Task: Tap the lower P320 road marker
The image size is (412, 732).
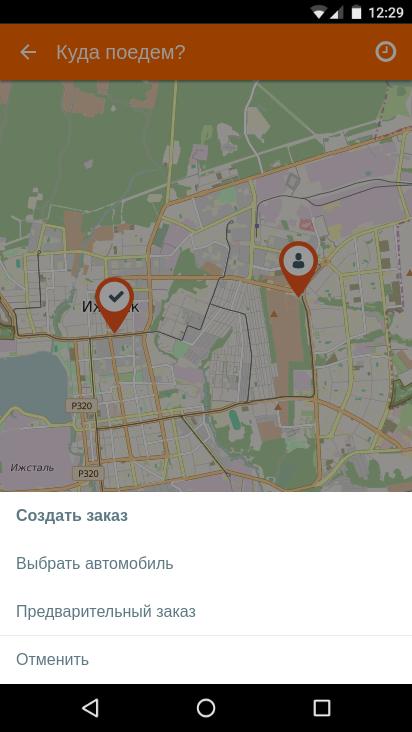Action: pyautogui.click(x=88, y=474)
